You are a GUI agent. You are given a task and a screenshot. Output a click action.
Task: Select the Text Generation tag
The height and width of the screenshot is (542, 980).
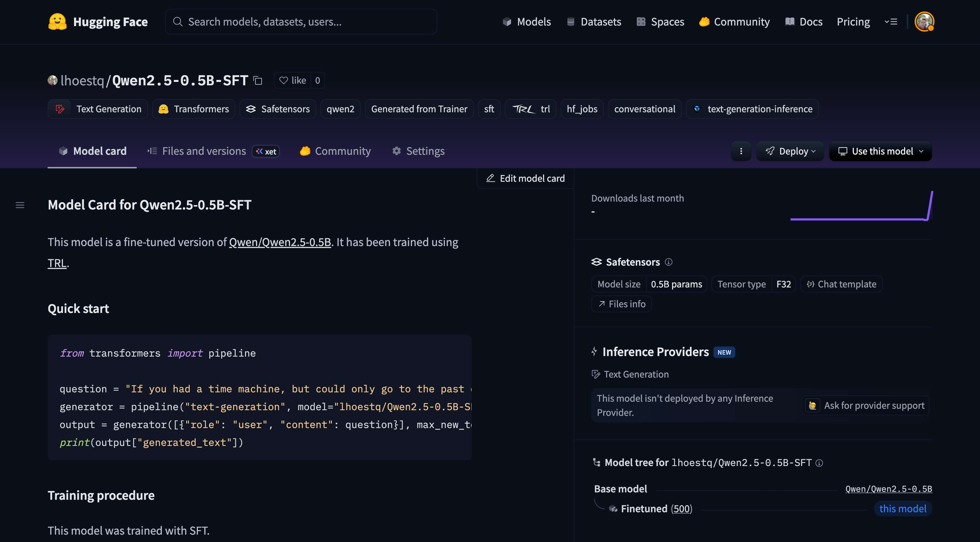click(x=98, y=109)
